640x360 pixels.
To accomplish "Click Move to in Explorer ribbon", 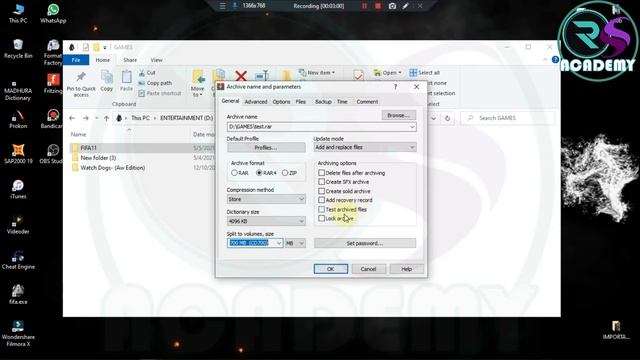I will [198, 84].
